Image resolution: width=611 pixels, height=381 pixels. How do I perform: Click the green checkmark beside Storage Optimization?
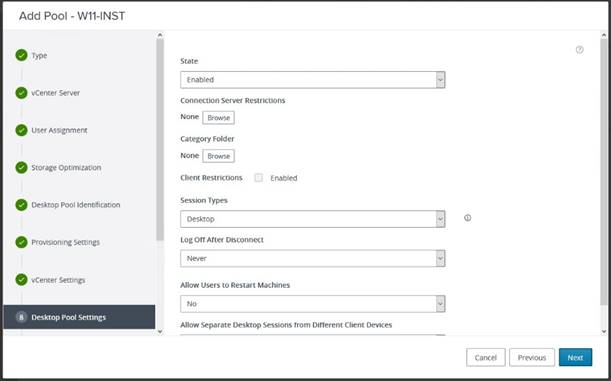(x=21, y=168)
